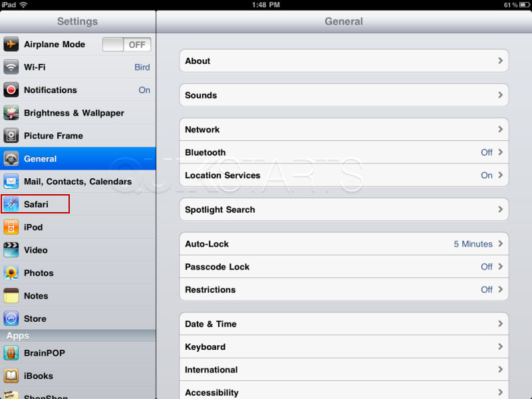Tap the App Store icon
Viewport: 532px width, 399px height.
coord(11,319)
